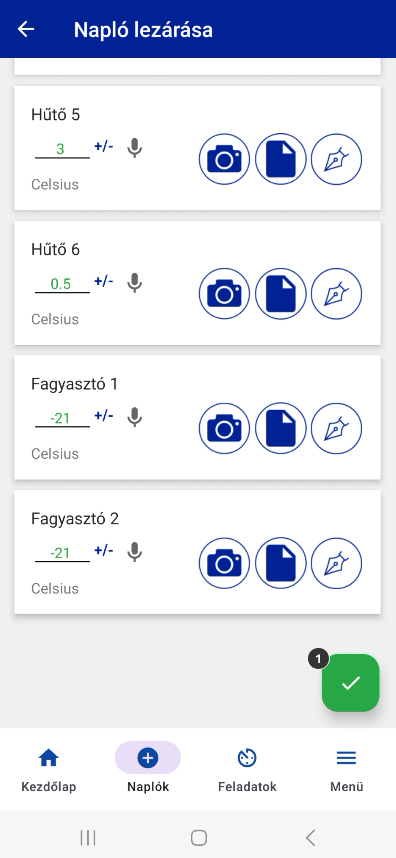Open camera for Fagyasztó 2
This screenshot has height=858, width=396.
pos(224,563)
